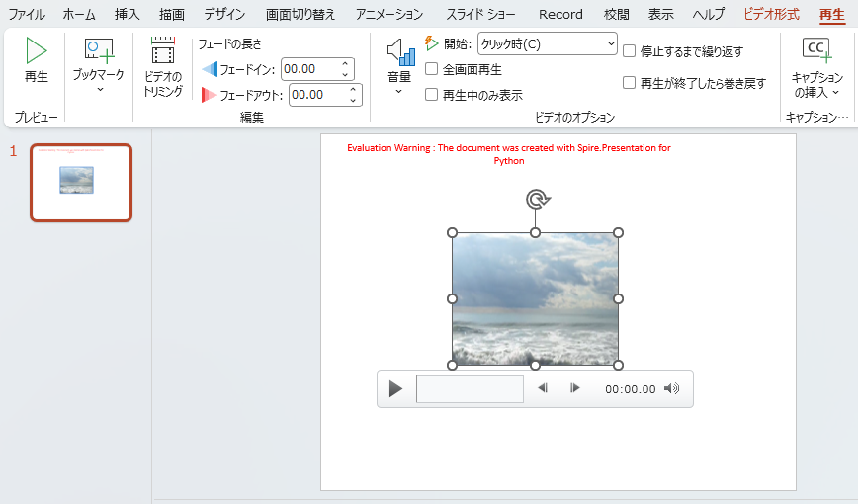Open the ファイル menu tab
This screenshot has width=858, height=504.
[x=27, y=14]
